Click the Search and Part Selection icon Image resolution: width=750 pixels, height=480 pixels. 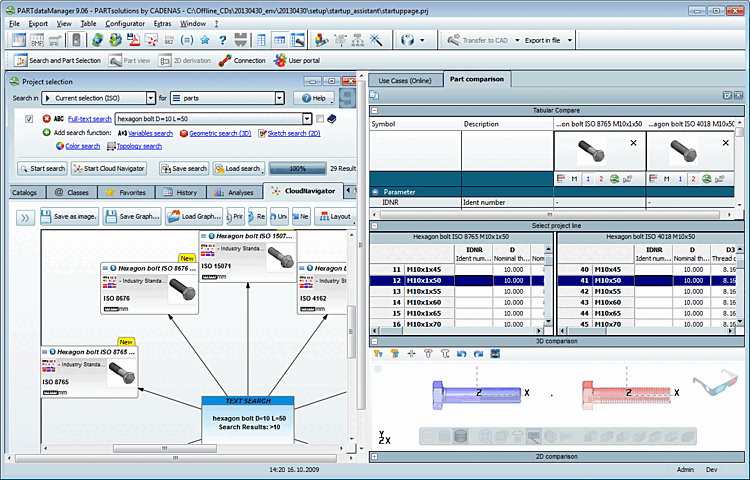[x=21, y=61]
